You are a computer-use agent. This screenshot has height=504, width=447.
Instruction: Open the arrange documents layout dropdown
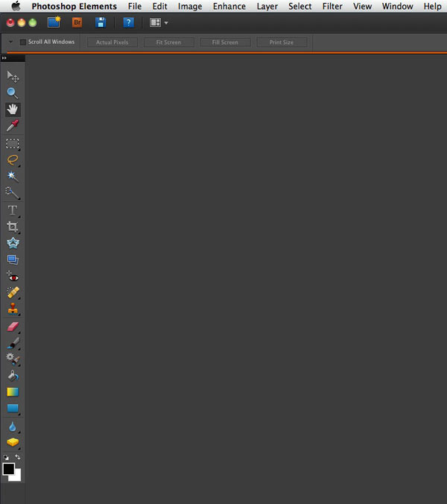coord(159,22)
